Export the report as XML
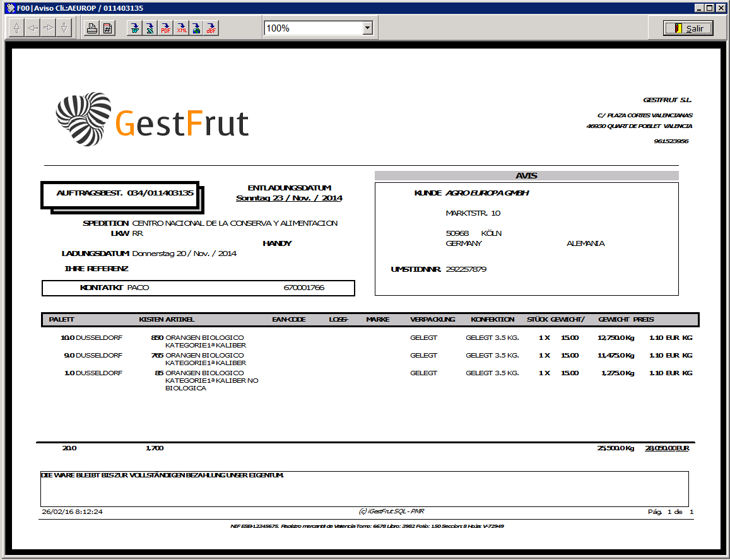This screenshot has width=730, height=560. pos(181,28)
